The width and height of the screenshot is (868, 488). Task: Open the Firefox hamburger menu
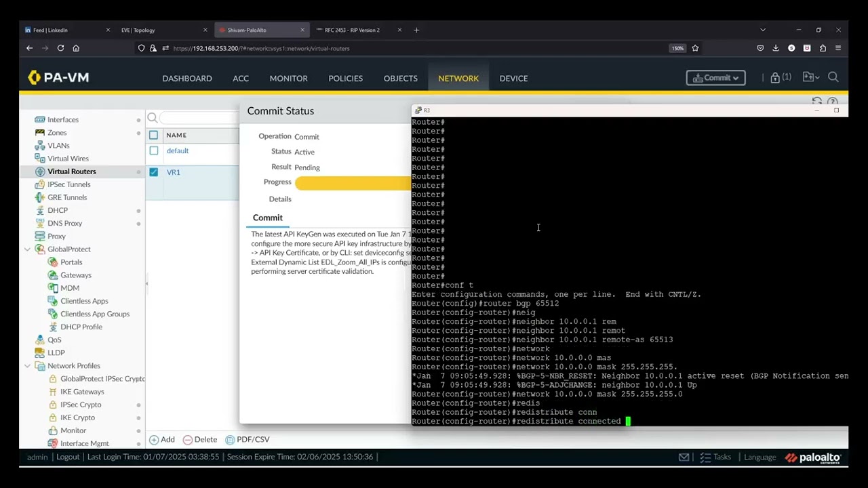click(x=838, y=48)
